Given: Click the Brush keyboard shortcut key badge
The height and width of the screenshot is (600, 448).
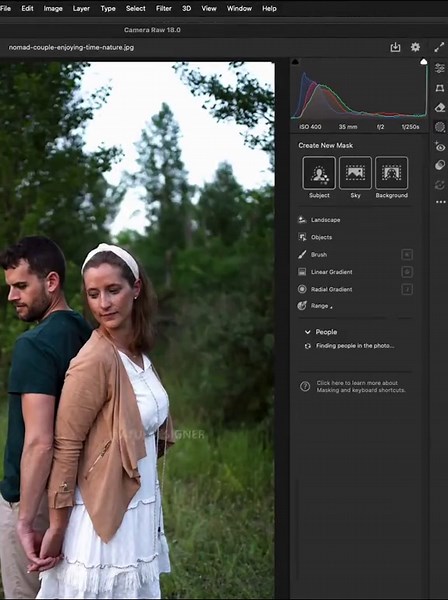Looking at the screenshot, I should 407,254.
